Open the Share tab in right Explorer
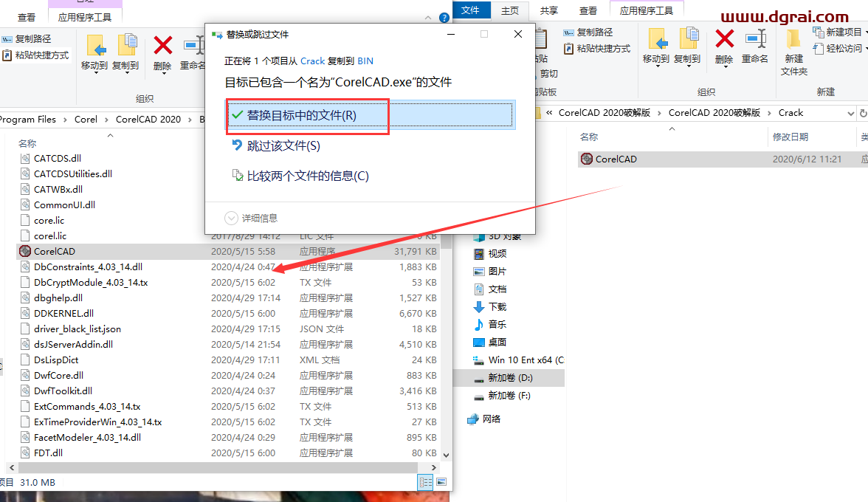868x502 pixels. tap(549, 10)
